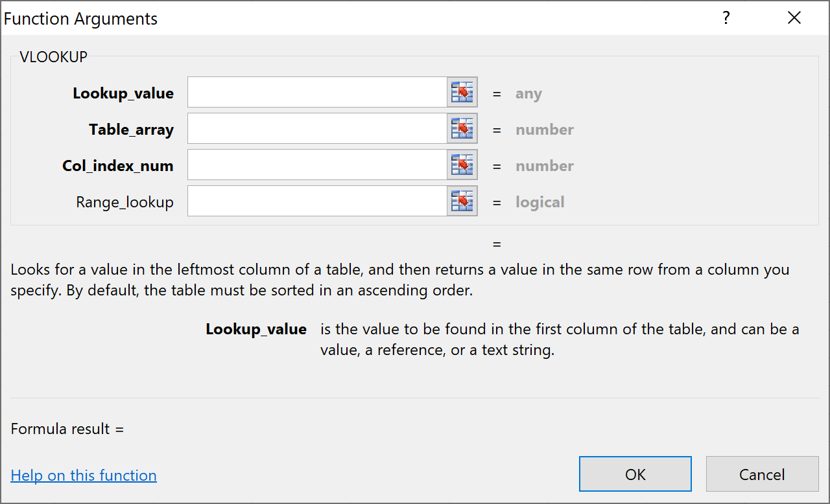Click the Col_index_num argument label
830x504 pixels.
tap(118, 166)
